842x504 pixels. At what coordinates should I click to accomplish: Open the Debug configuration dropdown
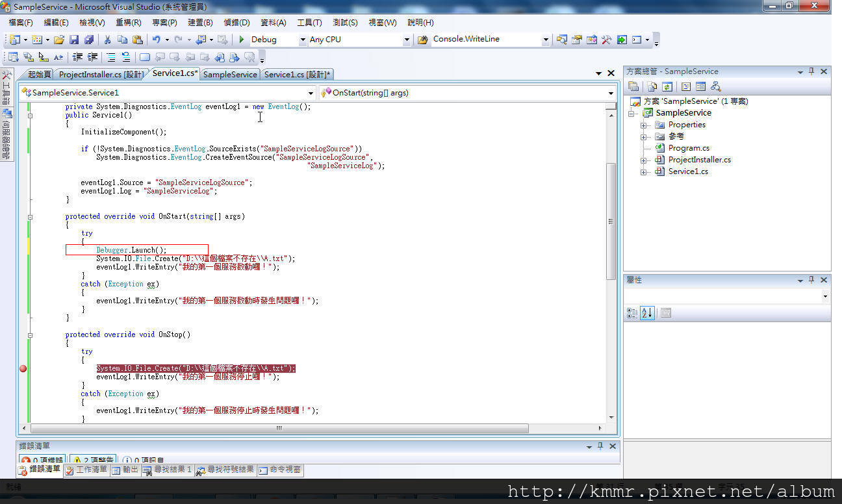point(303,40)
